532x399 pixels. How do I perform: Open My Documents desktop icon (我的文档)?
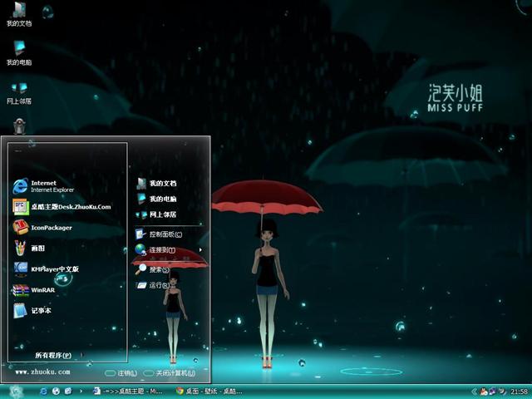point(19,14)
